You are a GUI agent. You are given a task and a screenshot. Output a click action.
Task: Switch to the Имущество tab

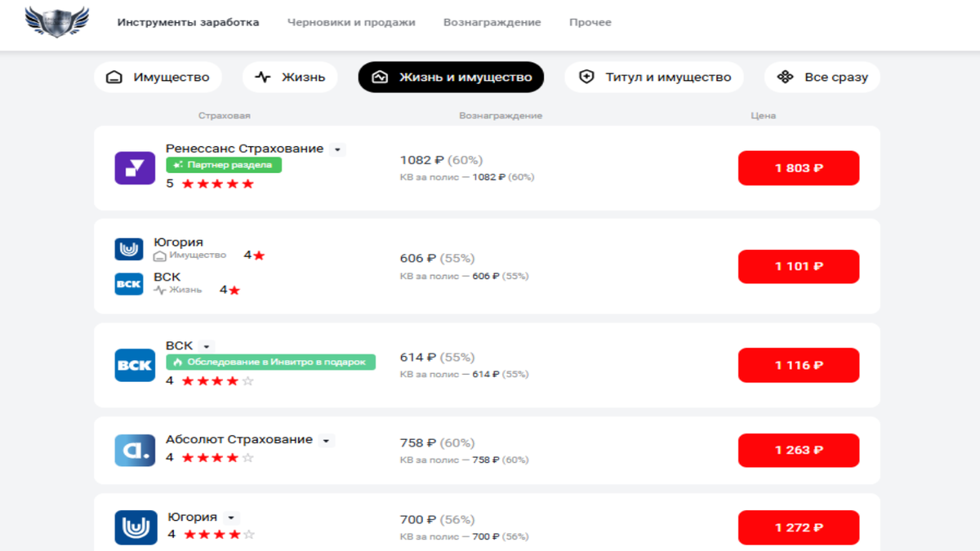pos(158,78)
